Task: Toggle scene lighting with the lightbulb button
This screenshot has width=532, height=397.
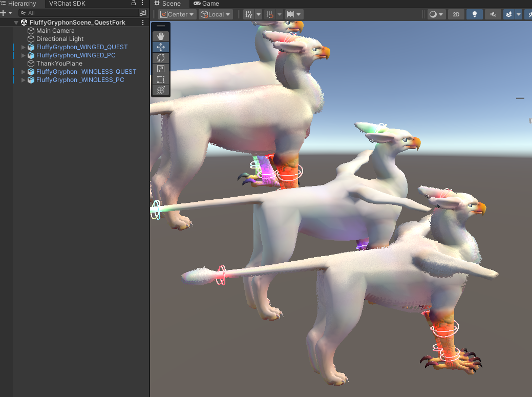Action: (x=474, y=14)
